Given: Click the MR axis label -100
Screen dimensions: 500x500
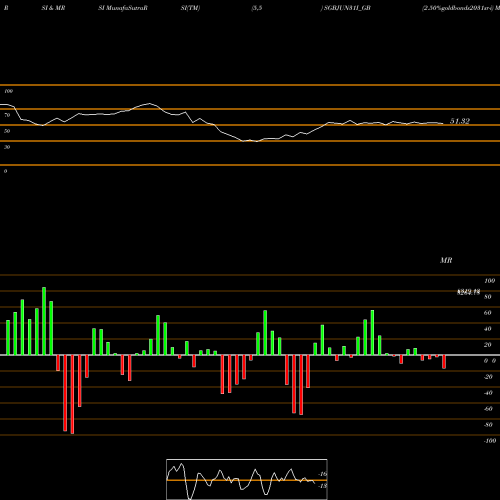Looking at the screenshot, I should [x=490, y=441].
